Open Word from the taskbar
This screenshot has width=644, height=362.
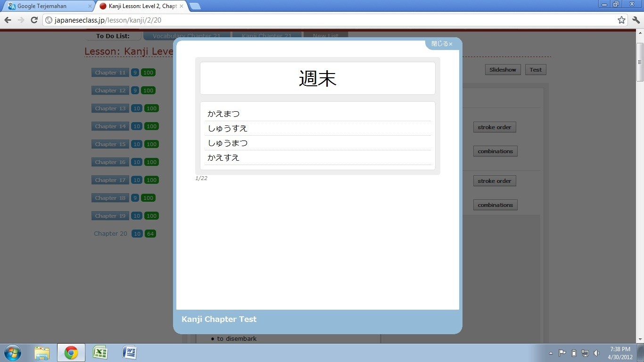(129, 353)
